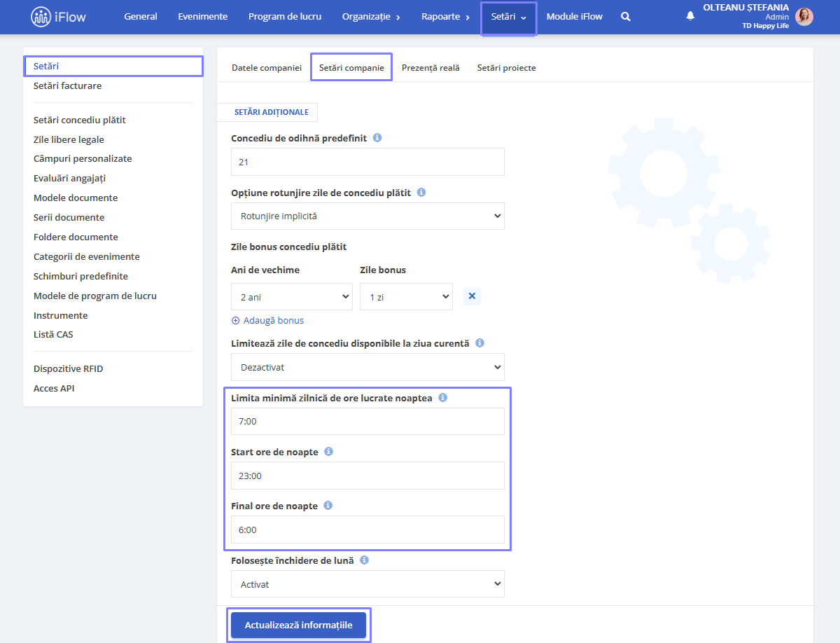Viewport: 840px width, 643px height.
Task: Info icon for Opțiune rotunjire zile
Action: 421,192
